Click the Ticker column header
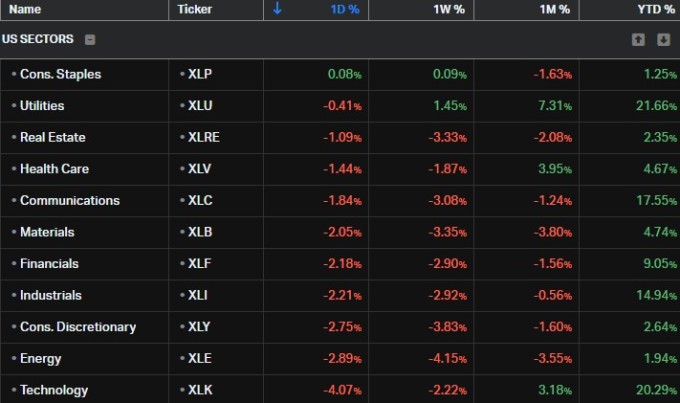This screenshot has height=403, width=680. tap(195, 9)
